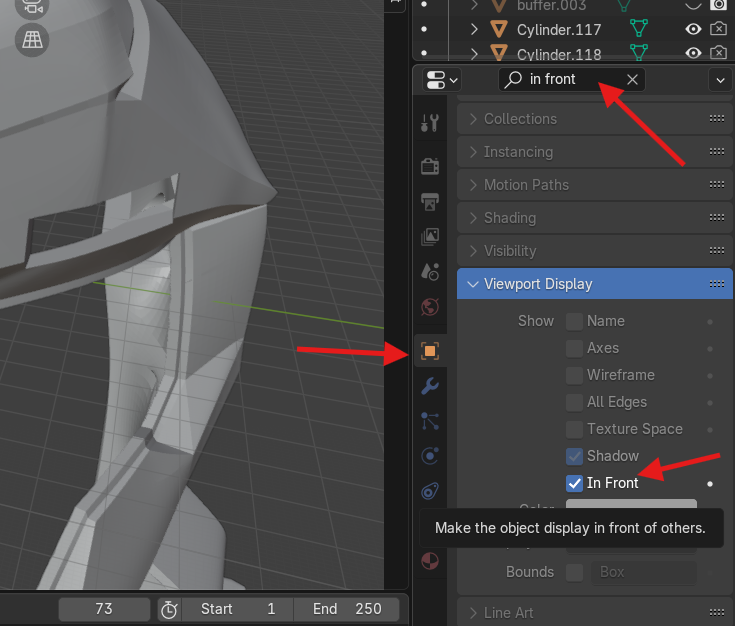
Task: Click the search magnifier icon
Action: click(514, 79)
